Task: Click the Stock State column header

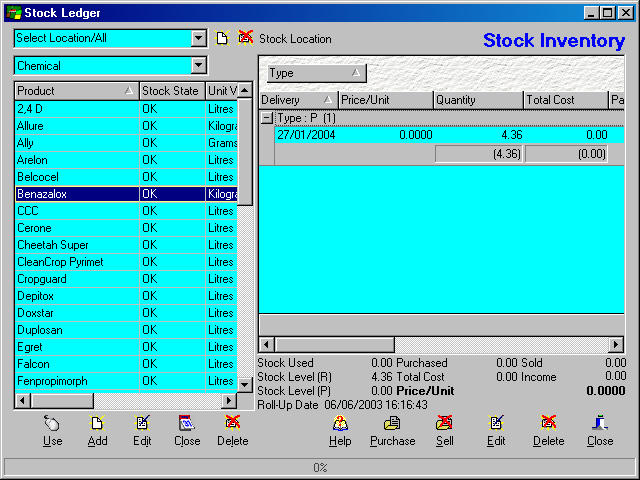Action: 172,91
